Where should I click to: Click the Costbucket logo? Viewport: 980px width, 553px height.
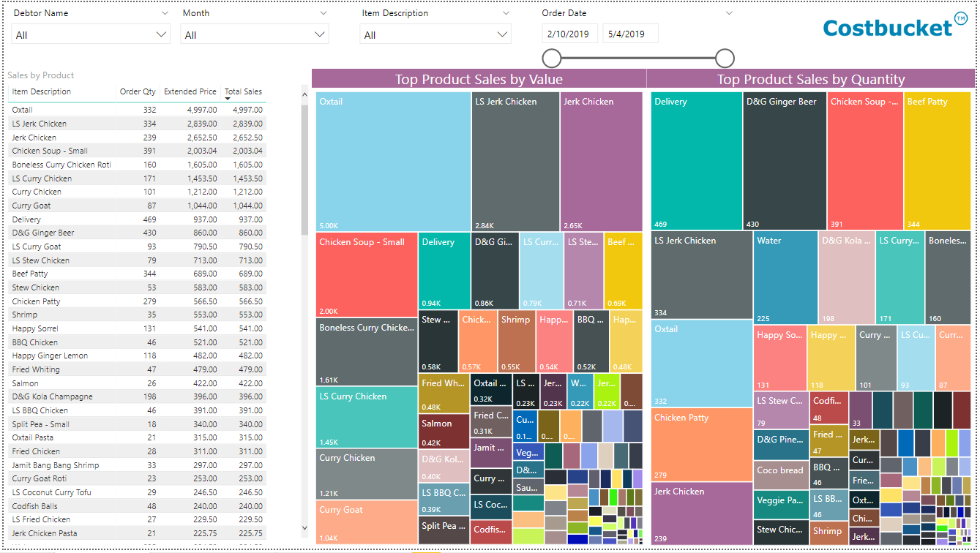895,26
